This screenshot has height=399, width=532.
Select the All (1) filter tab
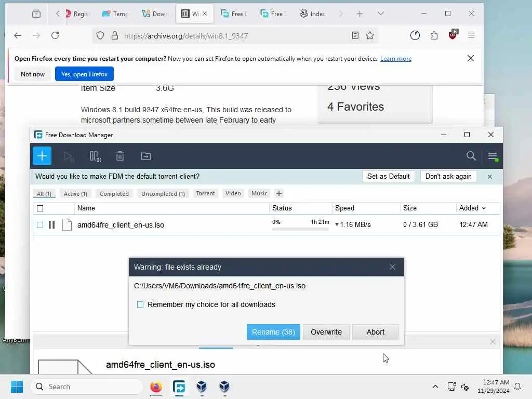tap(44, 194)
